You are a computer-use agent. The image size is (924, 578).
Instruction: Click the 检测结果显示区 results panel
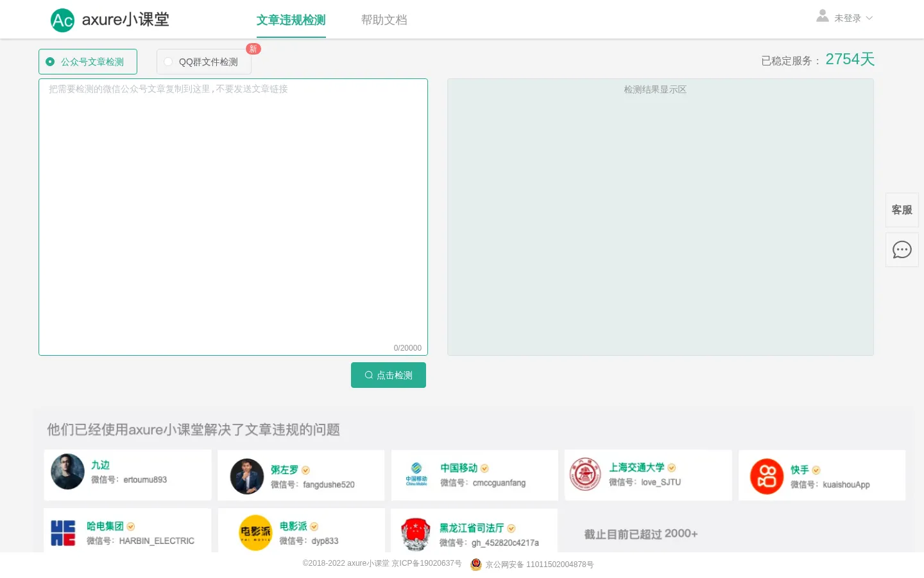(660, 217)
